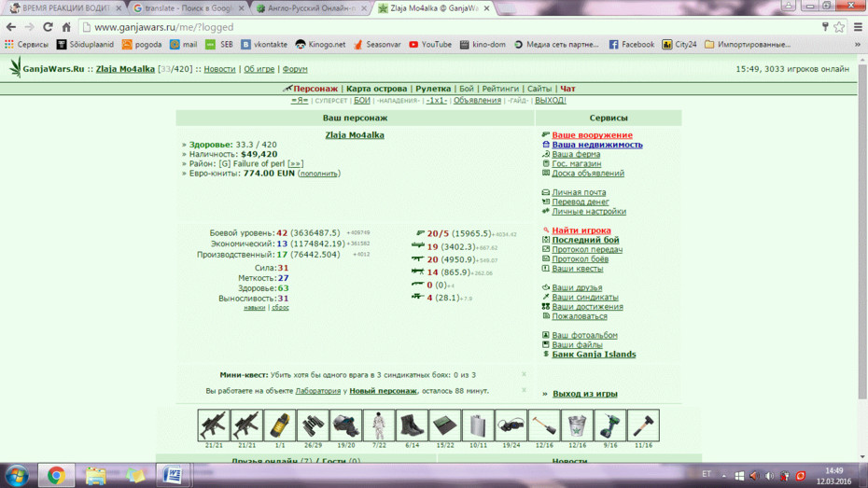
Task: Open the навыки link
Action: click(254, 308)
